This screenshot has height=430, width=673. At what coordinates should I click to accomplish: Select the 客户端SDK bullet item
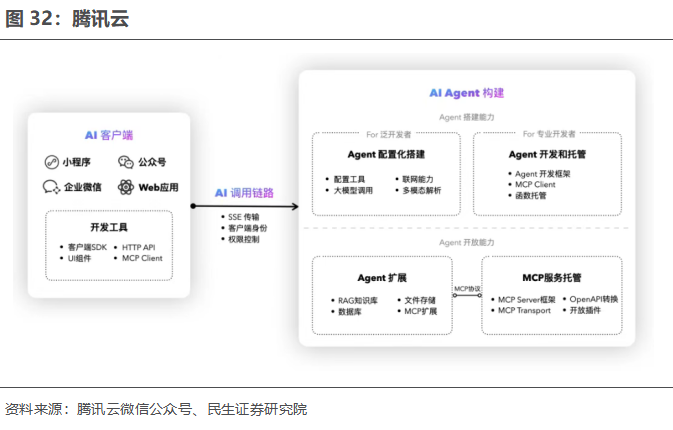(x=87, y=247)
